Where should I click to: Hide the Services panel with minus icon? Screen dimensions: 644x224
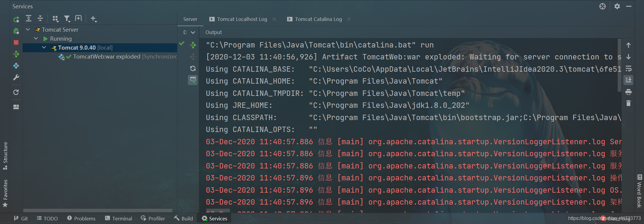[629, 6]
